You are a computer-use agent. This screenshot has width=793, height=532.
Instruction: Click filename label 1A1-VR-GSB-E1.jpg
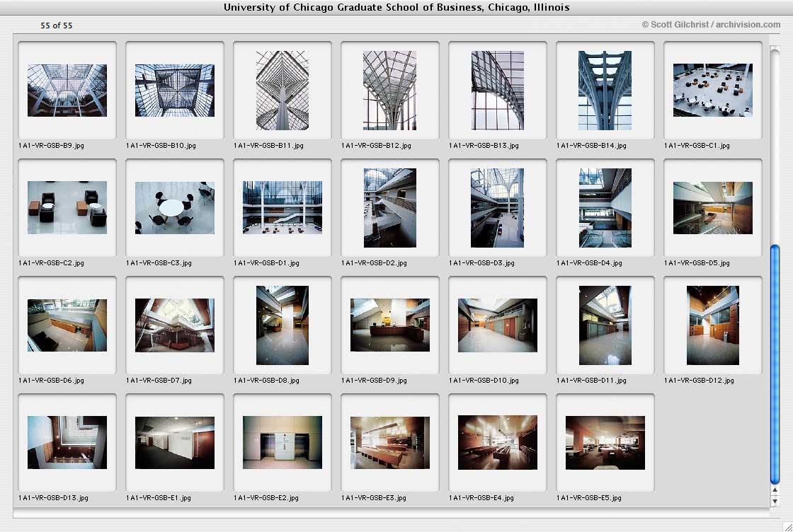coord(159,498)
